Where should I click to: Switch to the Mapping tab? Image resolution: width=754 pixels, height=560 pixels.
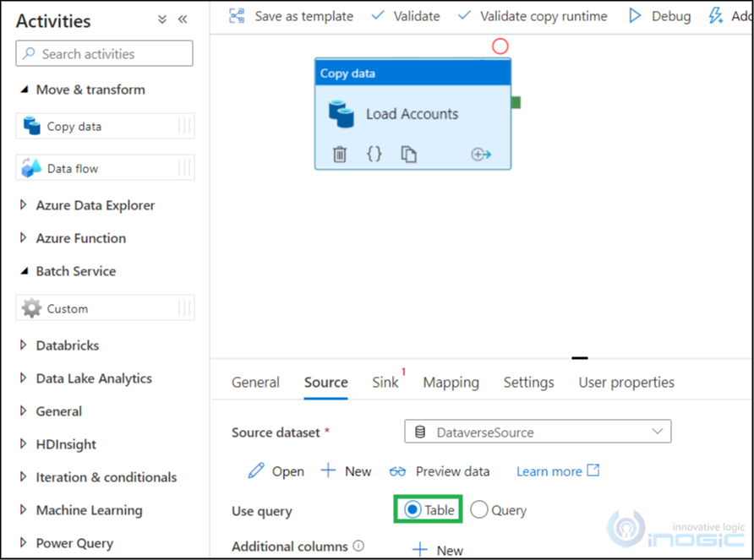pos(451,383)
